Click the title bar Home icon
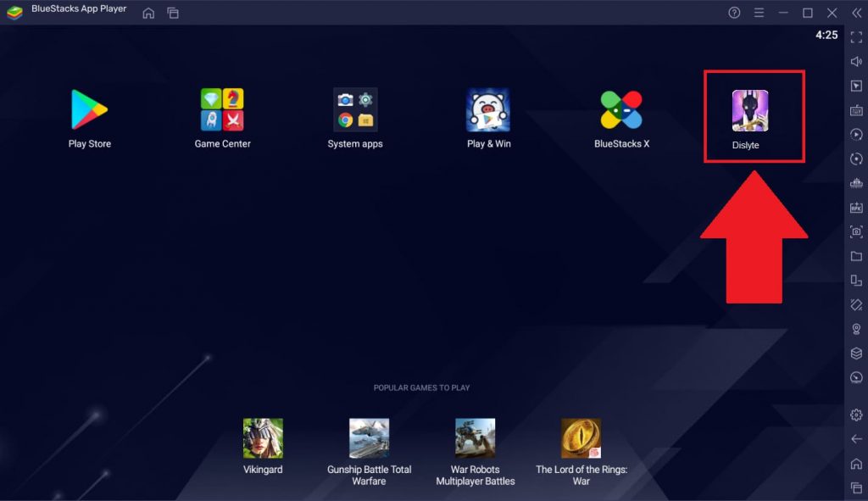This screenshot has width=868, height=501. (148, 13)
